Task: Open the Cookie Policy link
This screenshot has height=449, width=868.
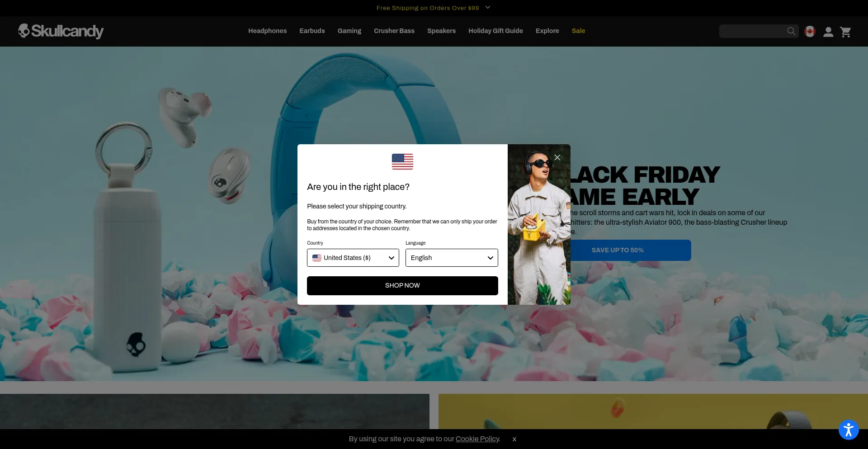Action: coord(477,439)
